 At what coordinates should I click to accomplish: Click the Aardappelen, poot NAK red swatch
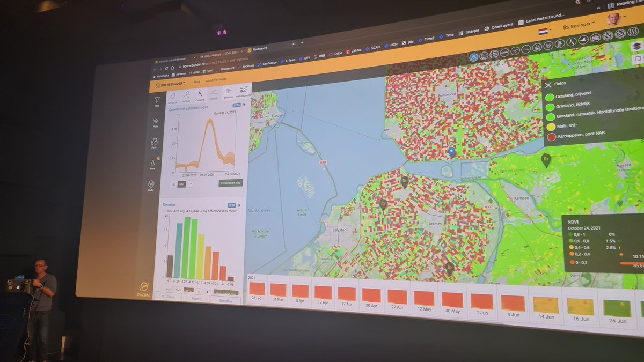pyautogui.click(x=552, y=137)
